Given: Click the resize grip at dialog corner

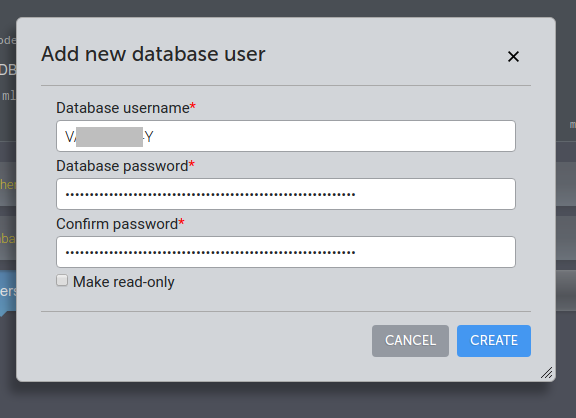Looking at the screenshot, I should (547, 372).
